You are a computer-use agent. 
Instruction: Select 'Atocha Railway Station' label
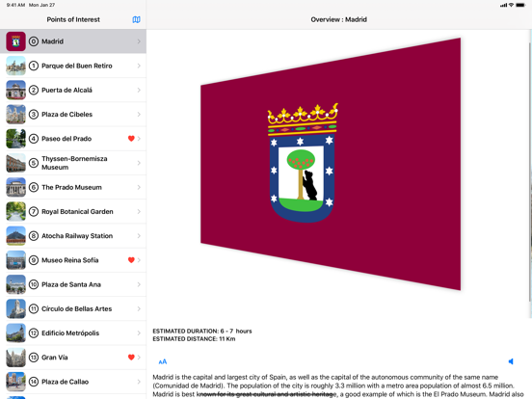[x=77, y=236]
